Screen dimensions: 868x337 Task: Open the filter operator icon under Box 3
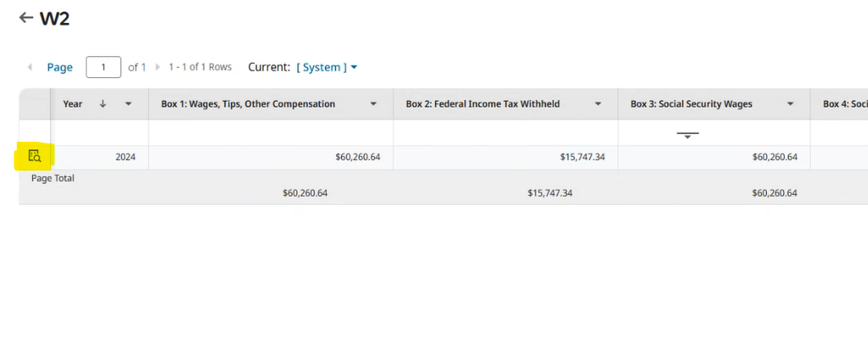click(x=687, y=135)
